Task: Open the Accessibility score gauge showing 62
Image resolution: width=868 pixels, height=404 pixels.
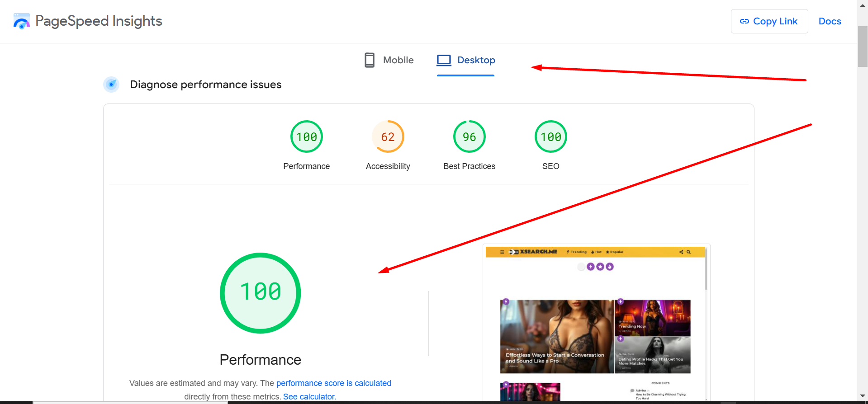Action: click(x=388, y=137)
